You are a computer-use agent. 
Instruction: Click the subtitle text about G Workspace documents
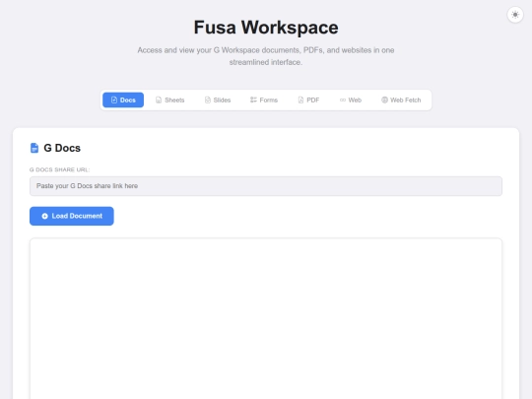click(x=266, y=56)
